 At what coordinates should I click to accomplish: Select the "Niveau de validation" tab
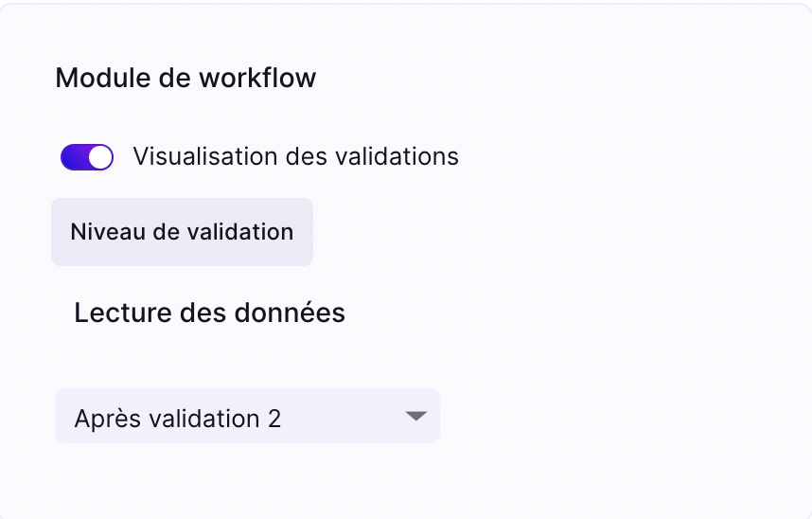[182, 232]
